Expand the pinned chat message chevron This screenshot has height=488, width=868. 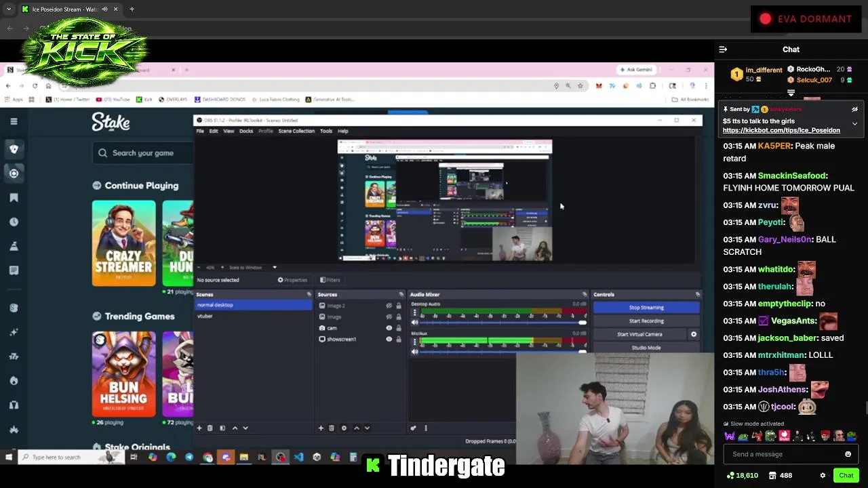[854, 124]
